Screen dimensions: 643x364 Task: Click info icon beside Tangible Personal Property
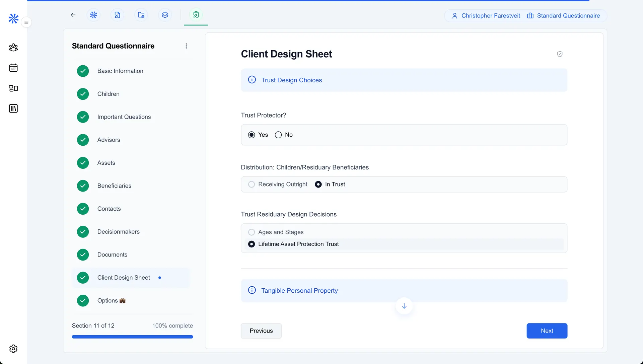252,290
